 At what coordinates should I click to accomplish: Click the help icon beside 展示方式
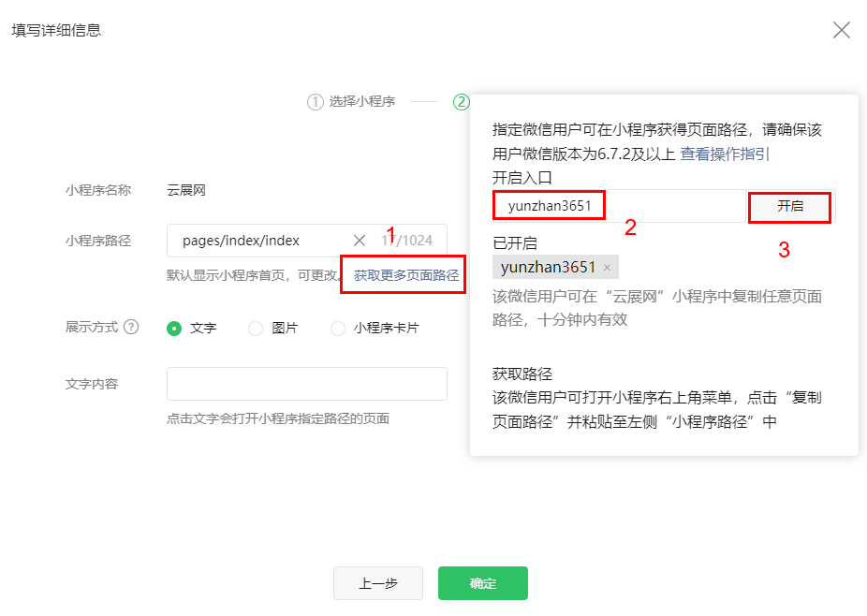131,328
